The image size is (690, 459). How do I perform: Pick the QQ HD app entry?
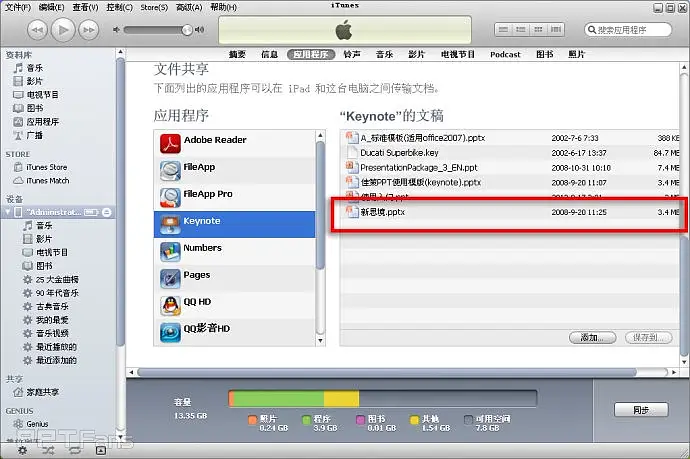pos(196,302)
